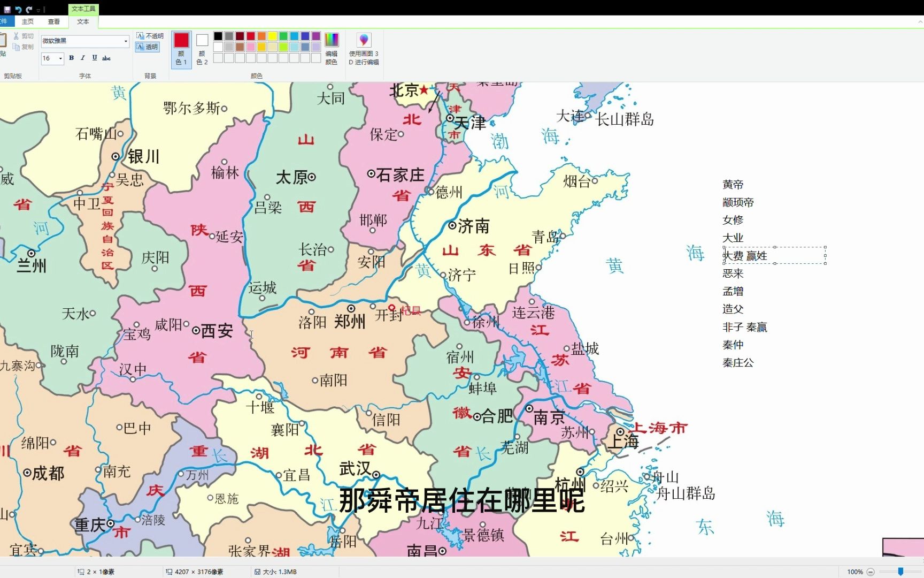Click the text 颛顼帝 on the canvas
924x578 pixels.
click(738, 202)
